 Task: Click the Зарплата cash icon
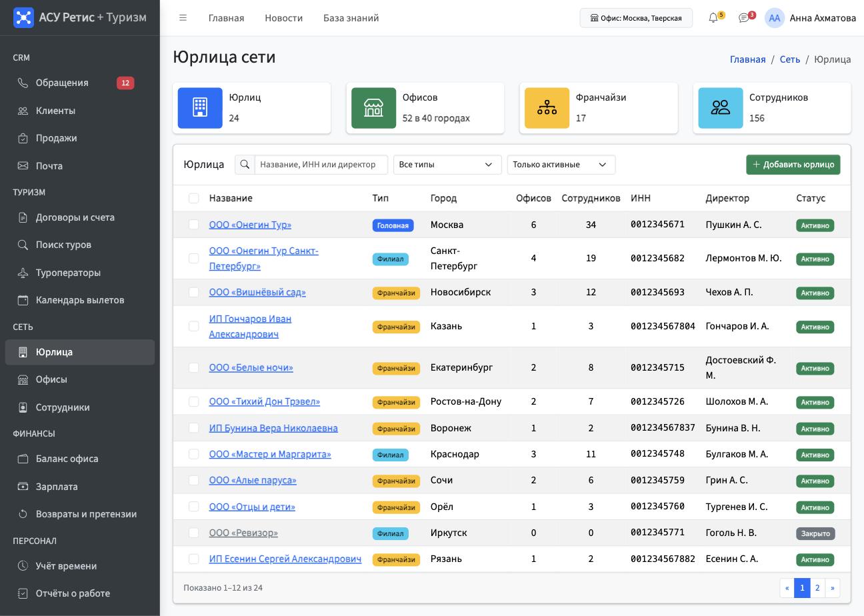pyautogui.click(x=23, y=487)
